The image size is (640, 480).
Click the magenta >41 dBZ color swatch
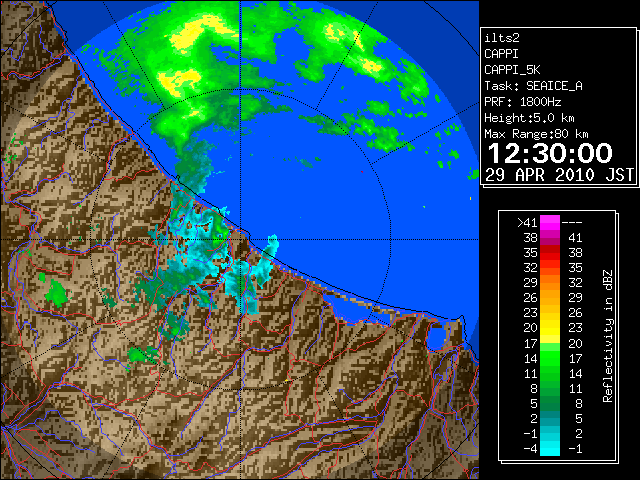550,223
